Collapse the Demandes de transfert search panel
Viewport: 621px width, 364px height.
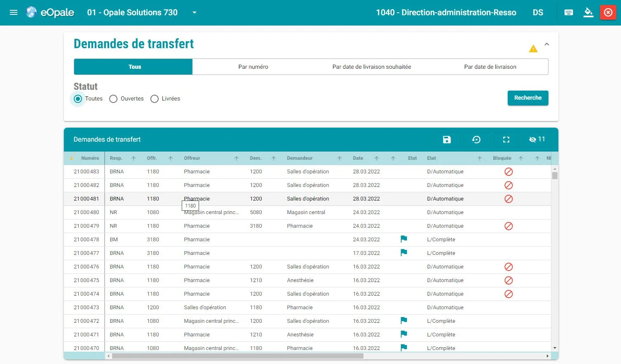(547, 44)
